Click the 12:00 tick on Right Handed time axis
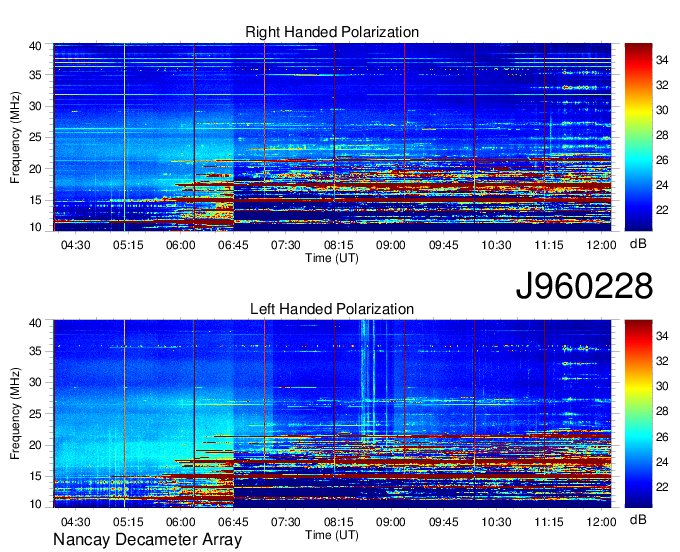Image resolution: width=680 pixels, height=552 pixels. click(601, 245)
